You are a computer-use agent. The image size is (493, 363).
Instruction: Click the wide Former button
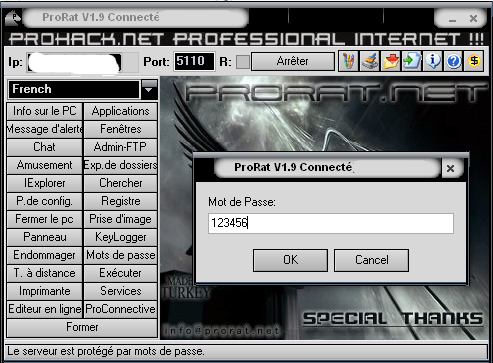pyautogui.click(x=82, y=327)
